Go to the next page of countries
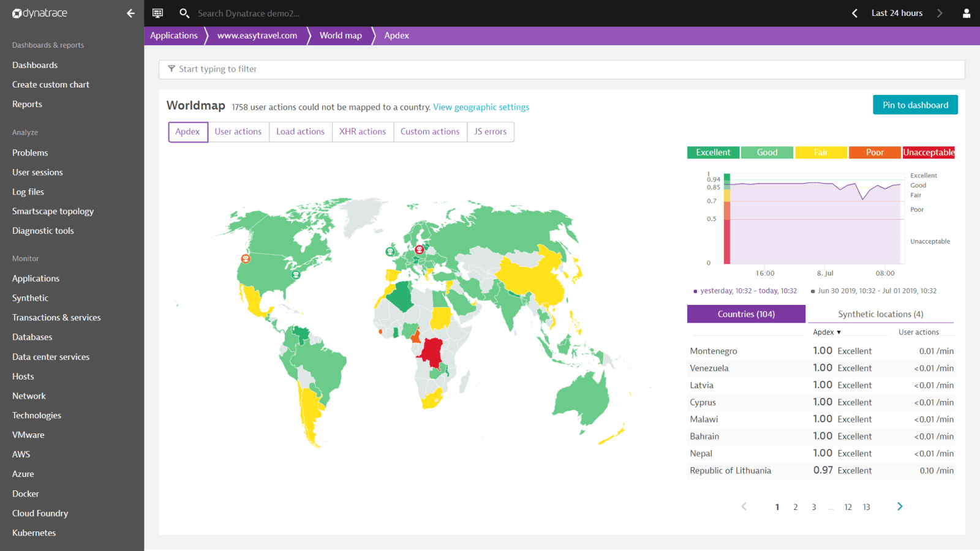This screenshot has height=551, width=980. [899, 506]
